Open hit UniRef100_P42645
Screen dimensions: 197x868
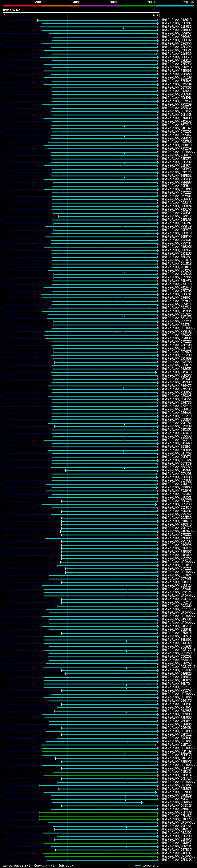click(x=177, y=20)
